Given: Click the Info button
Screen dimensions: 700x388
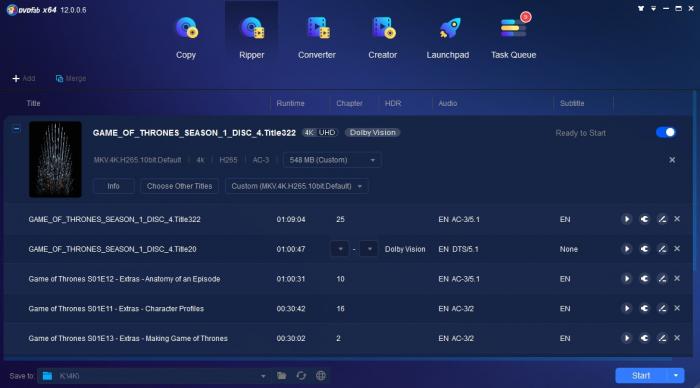Looking at the screenshot, I should coord(113,186).
